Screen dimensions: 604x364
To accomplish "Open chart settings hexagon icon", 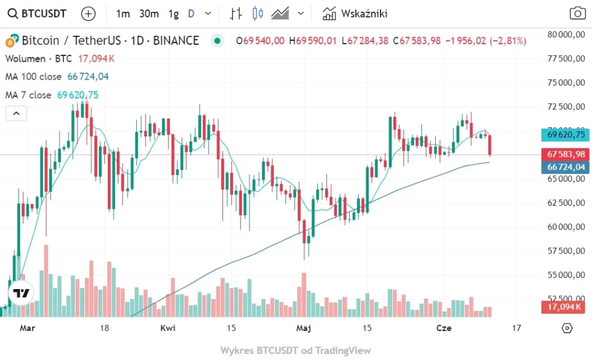I will pyautogui.click(x=567, y=328).
